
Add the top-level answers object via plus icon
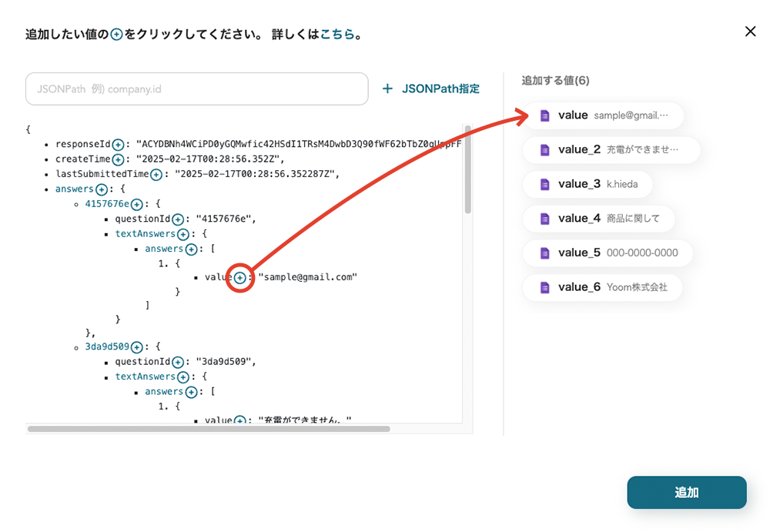[102, 189]
